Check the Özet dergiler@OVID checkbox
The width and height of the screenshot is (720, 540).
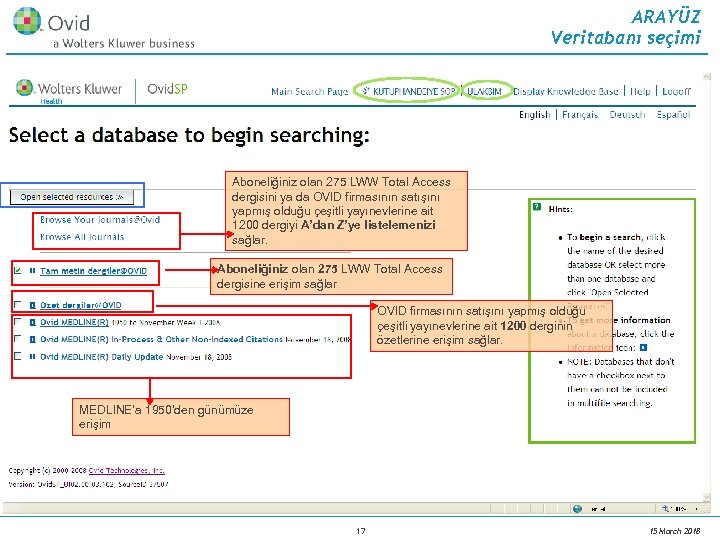pos(17,304)
